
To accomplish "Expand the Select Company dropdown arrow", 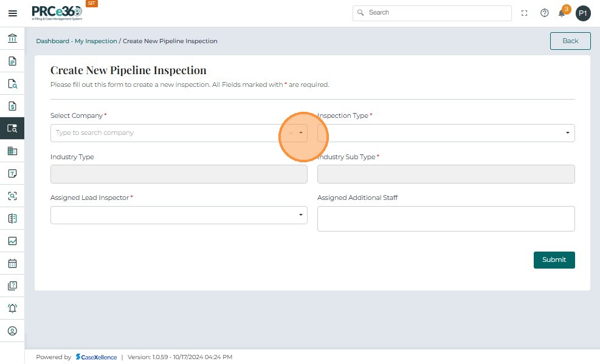I will tap(301, 133).
